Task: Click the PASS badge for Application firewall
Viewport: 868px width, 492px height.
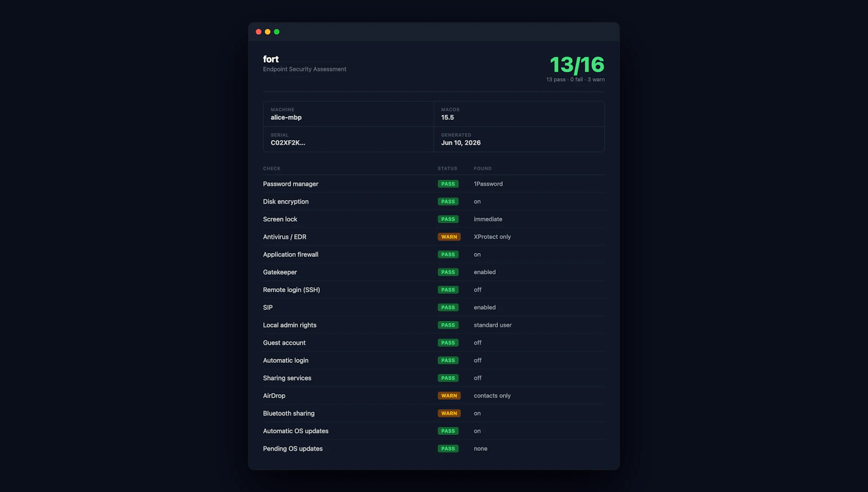Action: tap(448, 255)
